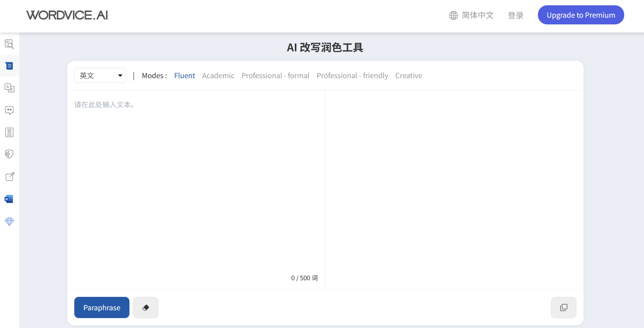Click the Upgrade to Premium button
644x328 pixels.
(581, 15)
